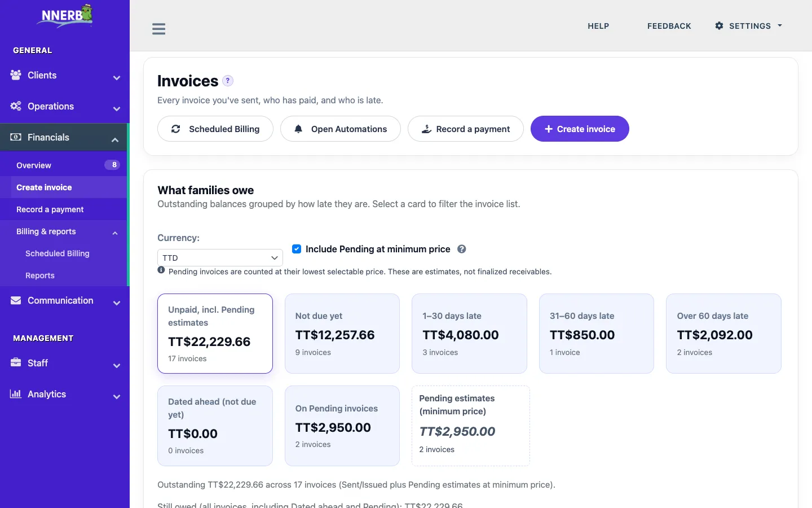Click the Record a payment button

click(466, 129)
